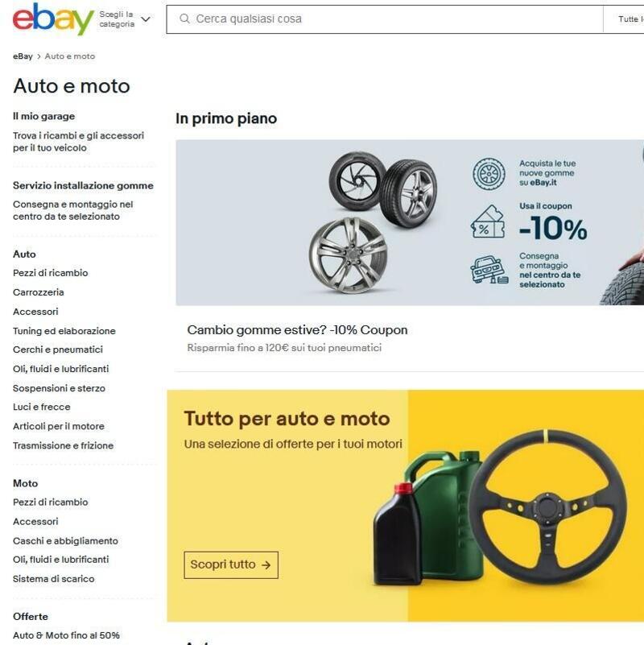Viewport: 644px width, 645px height.
Task: Open Servizio installazione gomme
Action: click(83, 185)
